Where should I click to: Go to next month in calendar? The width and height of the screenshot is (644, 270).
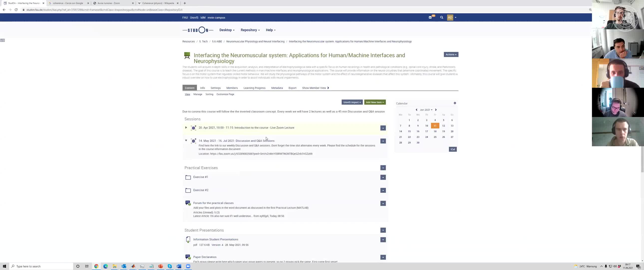[x=436, y=110]
